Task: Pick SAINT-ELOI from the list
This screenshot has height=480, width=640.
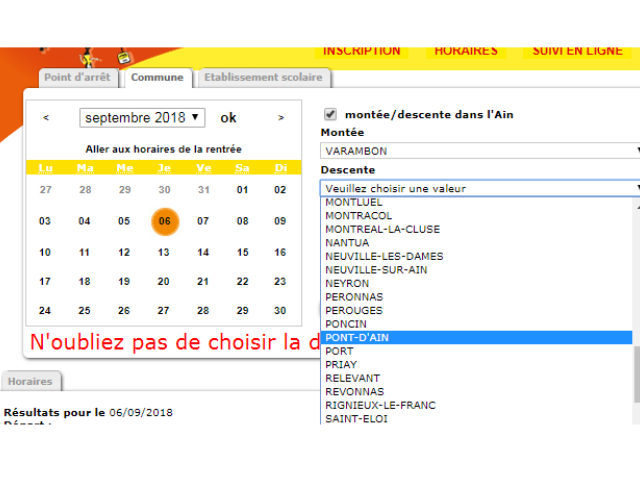Action: (356, 419)
